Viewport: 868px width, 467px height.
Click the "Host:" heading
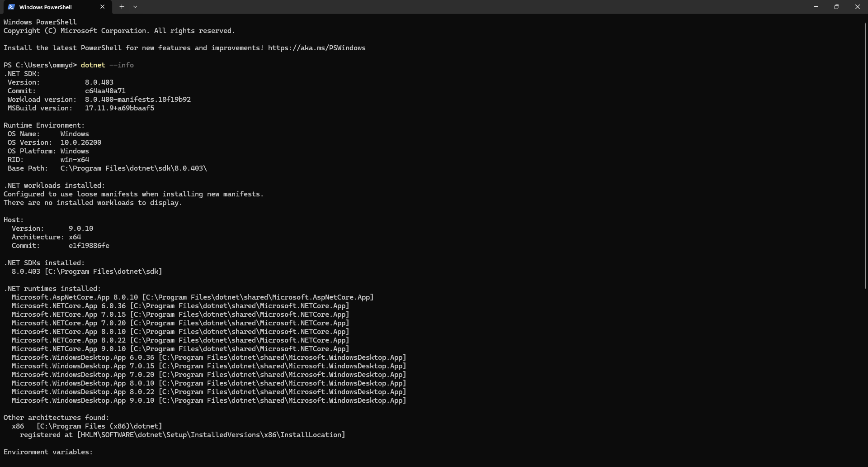click(14, 220)
